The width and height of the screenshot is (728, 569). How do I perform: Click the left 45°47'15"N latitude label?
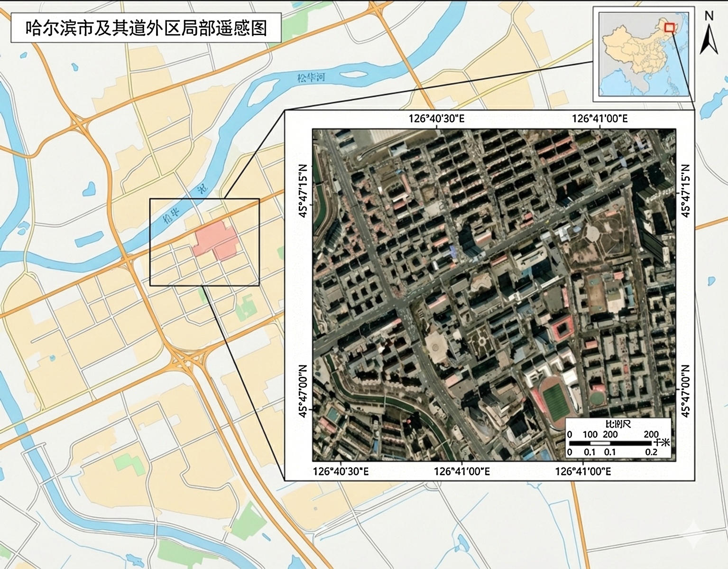pyautogui.click(x=303, y=191)
